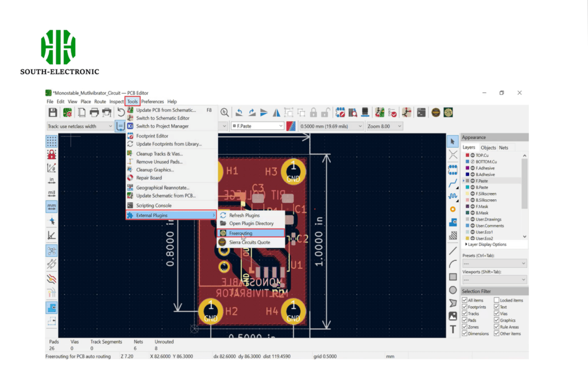Image resolution: width=588 pixels, height=374 pixels.
Task: Open the Scripting Console toolbar icon
Action: (x=421, y=113)
